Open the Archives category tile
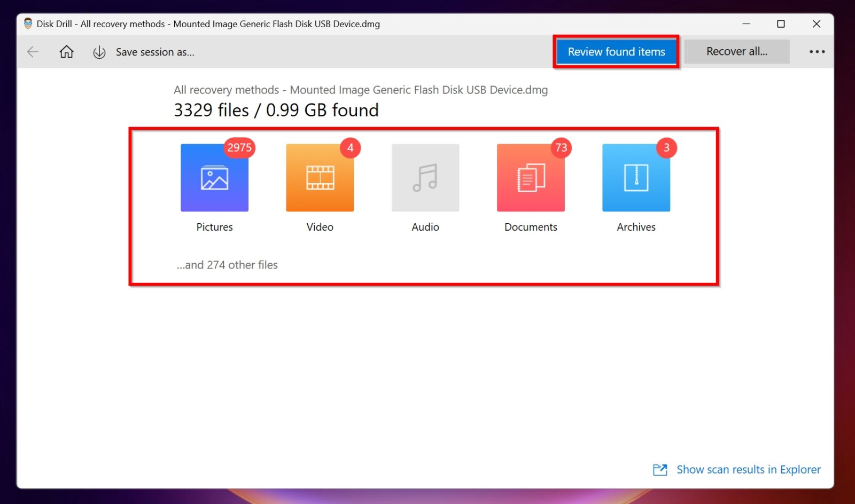 (x=636, y=178)
